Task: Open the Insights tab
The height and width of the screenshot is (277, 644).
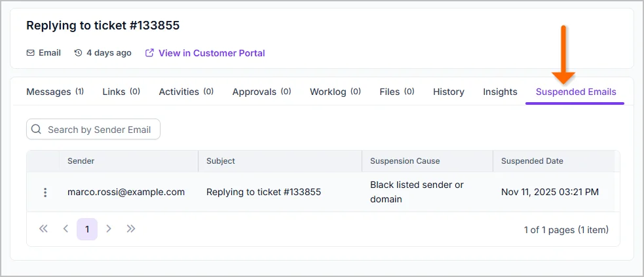Action: click(x=500, y=92)
